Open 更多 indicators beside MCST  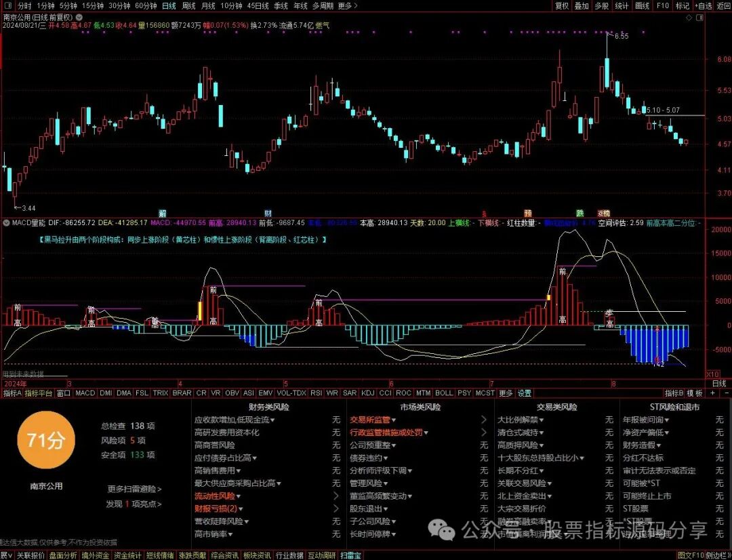click(x=506, y=393)
